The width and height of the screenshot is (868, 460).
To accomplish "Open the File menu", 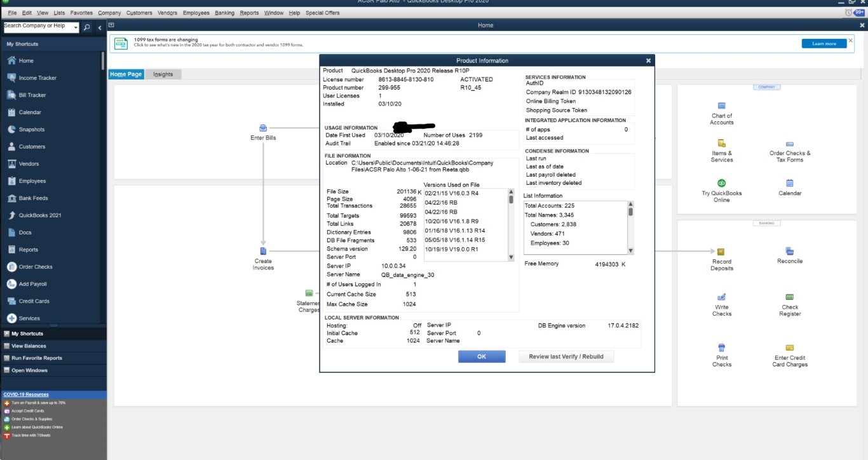I will (12, 13).
